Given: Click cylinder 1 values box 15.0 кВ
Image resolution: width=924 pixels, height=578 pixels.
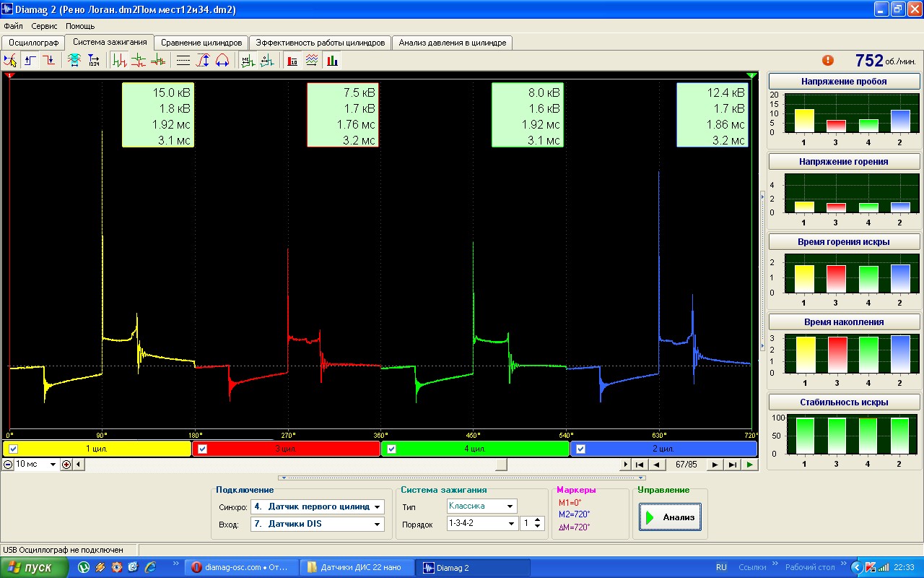Looking at the screenshot, I should pos(158,115).
